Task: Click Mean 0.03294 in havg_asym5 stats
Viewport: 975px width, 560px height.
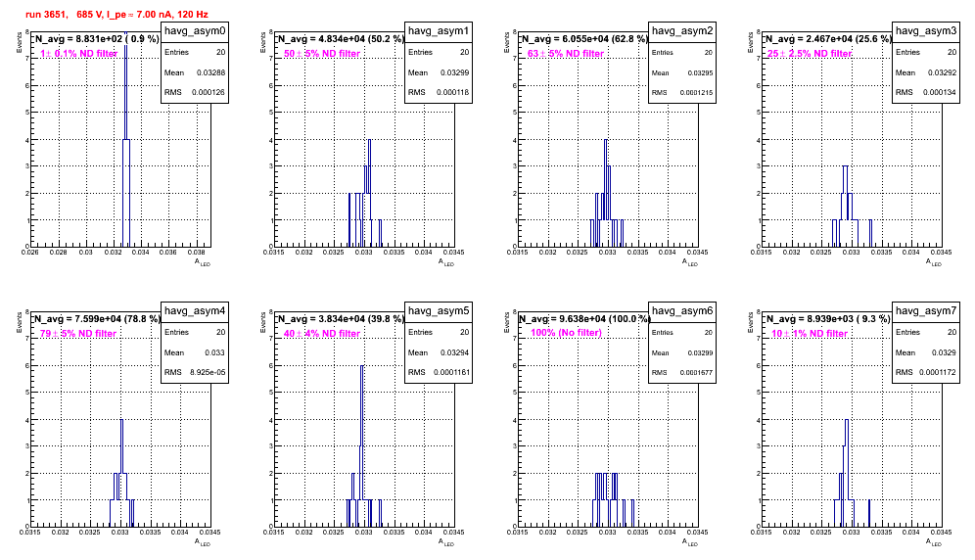Action: [x=439, y=352]
